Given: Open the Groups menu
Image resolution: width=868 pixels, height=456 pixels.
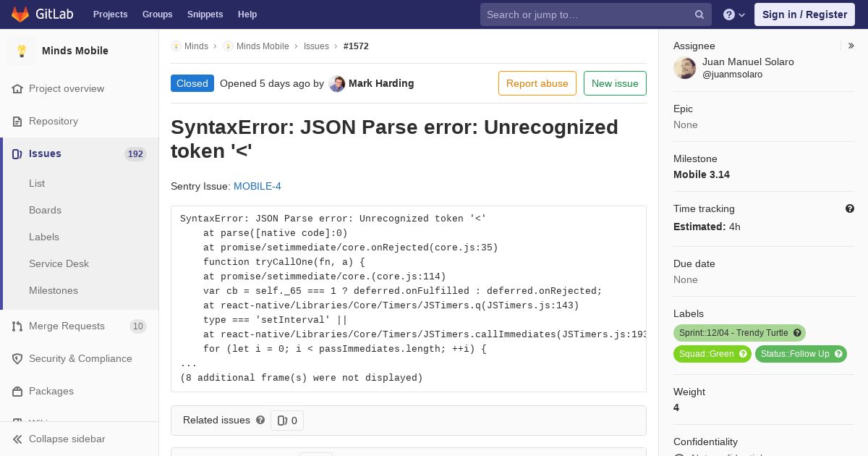Looking at the screenshot, I should [x=157, y=14].
